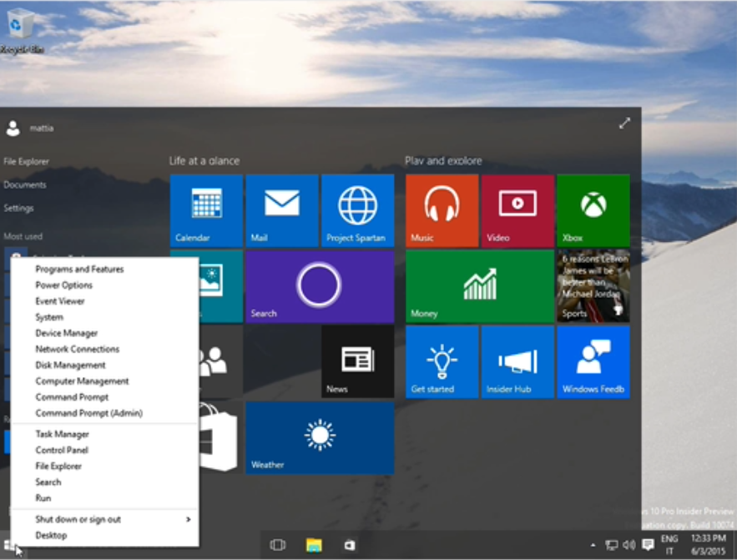Image resolution: width=737 pixels, height=560 pixels.
Task: Open Command Prompt from the menu
Action: [x=103, y=397]
